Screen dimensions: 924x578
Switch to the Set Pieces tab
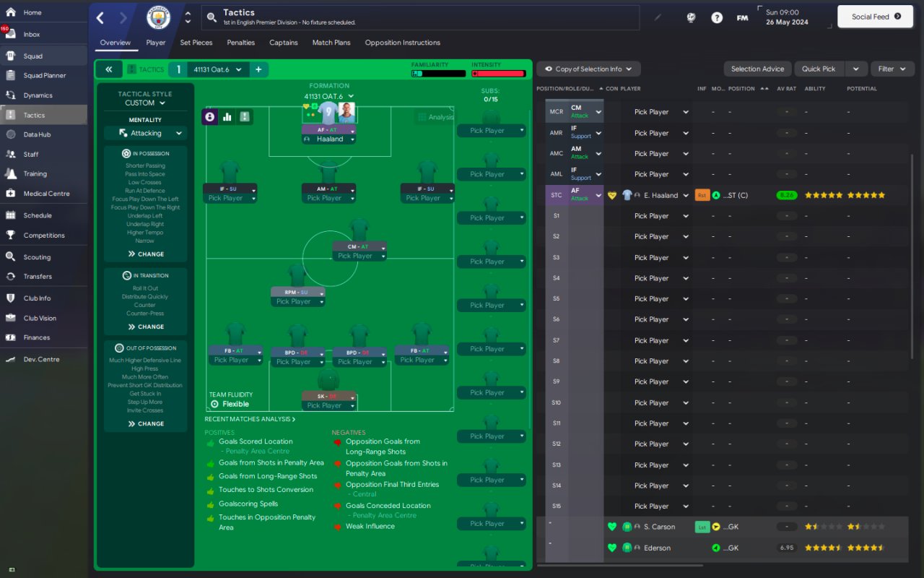[x=196, y=43]
